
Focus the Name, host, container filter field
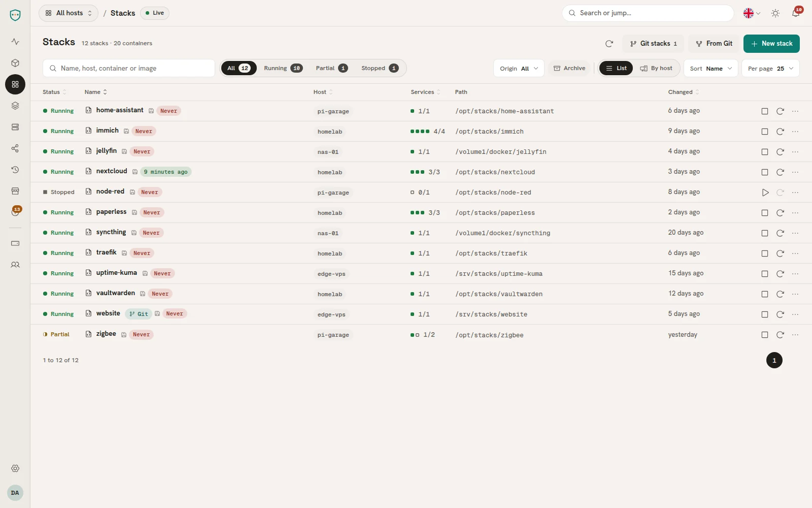[129, 69]
